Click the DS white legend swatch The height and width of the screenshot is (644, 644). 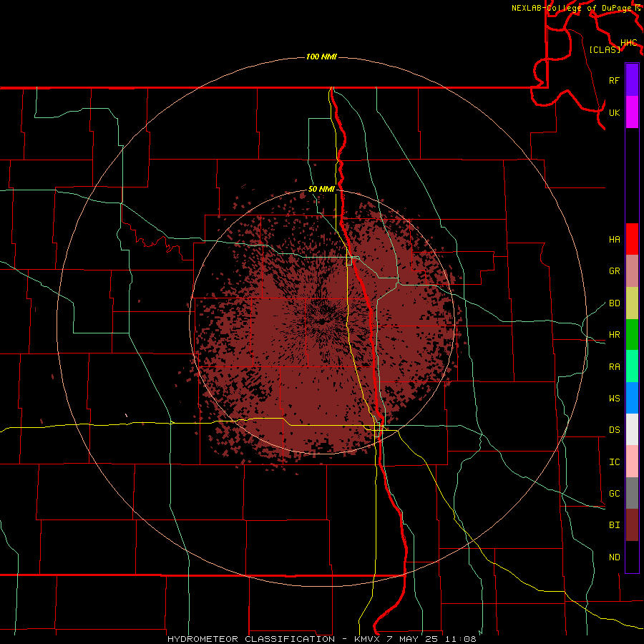(632, 429)
